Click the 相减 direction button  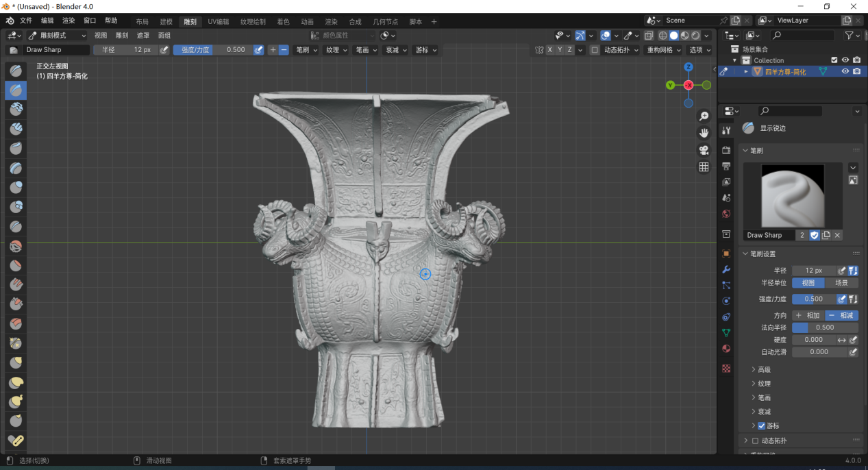tap(842, 315)
